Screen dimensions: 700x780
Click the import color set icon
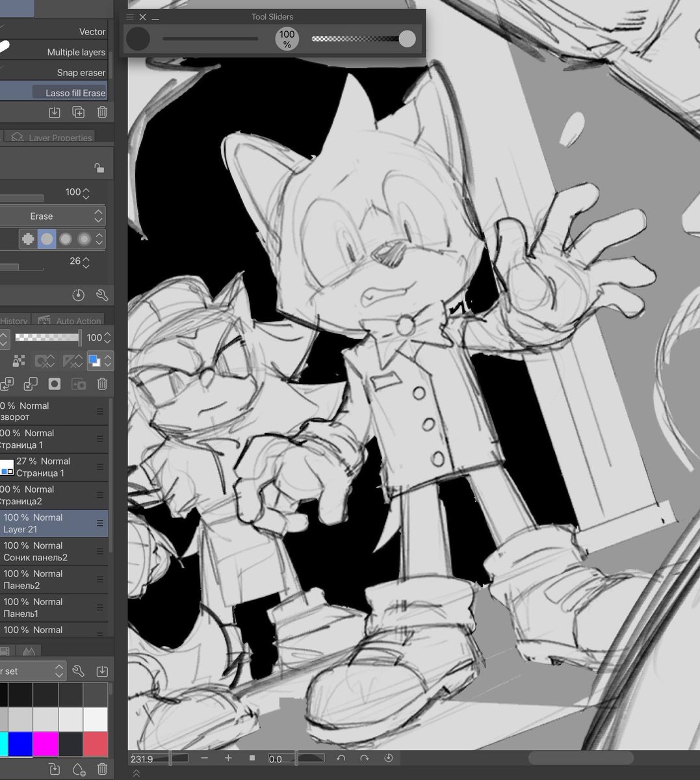point(102,671)
